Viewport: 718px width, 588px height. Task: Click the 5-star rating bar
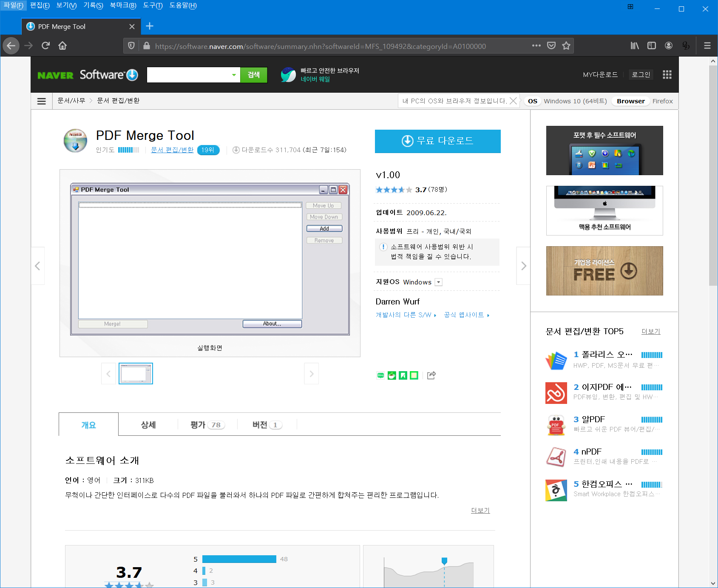239,559
